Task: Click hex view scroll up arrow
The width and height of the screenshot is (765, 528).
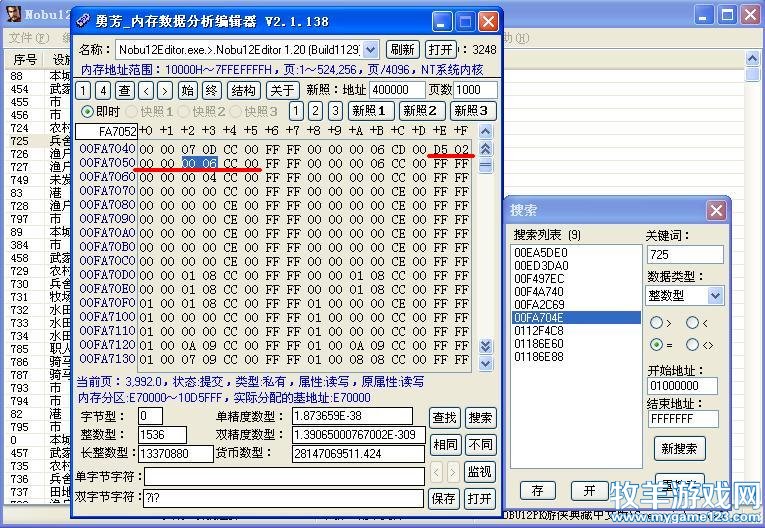Action: click(485, 131)
